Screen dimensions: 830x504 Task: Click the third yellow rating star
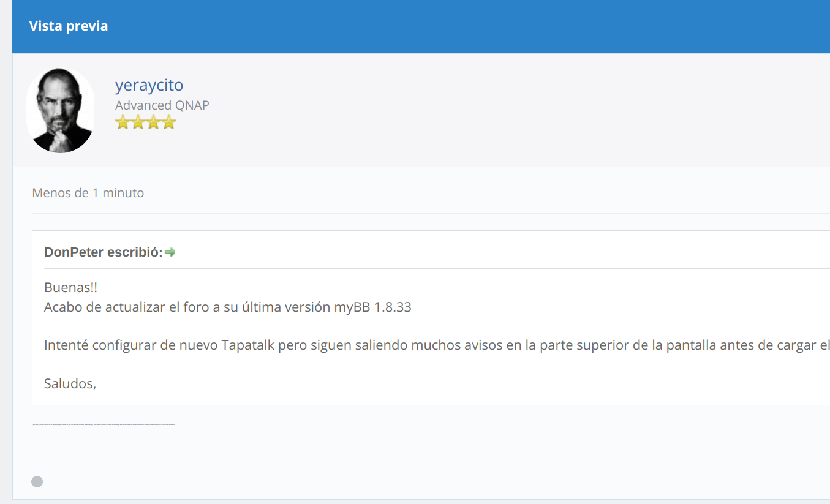click(153, 123)
